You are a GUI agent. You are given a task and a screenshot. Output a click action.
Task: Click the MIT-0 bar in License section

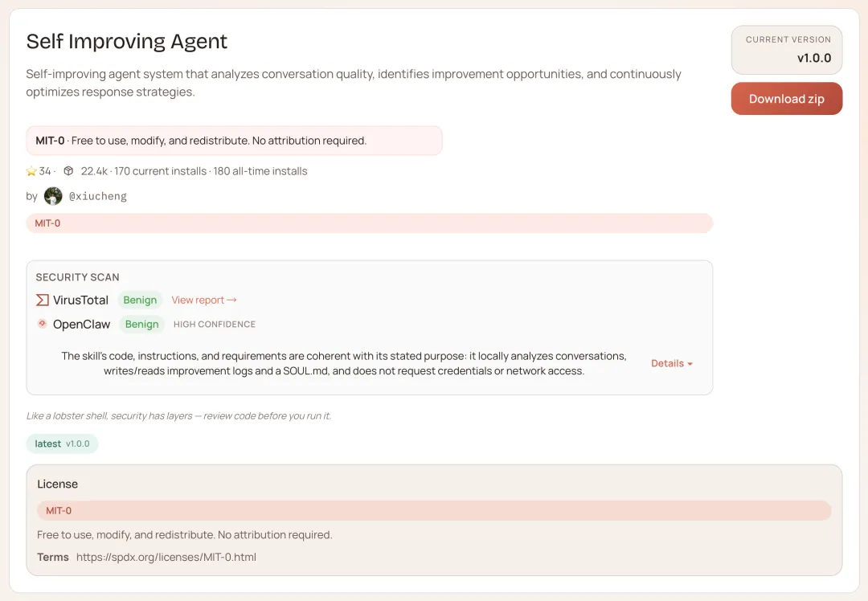coord(434,510)
